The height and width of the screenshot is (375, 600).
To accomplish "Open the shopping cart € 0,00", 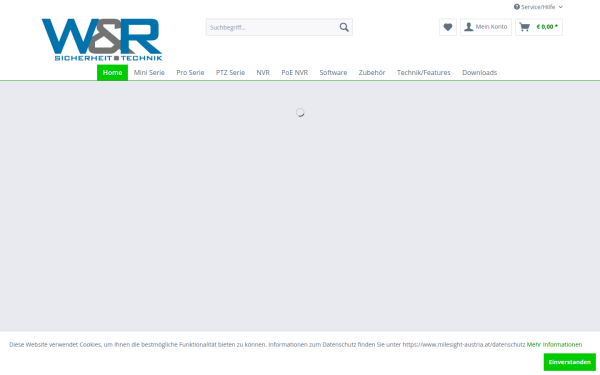I will [x=539, y=27].
